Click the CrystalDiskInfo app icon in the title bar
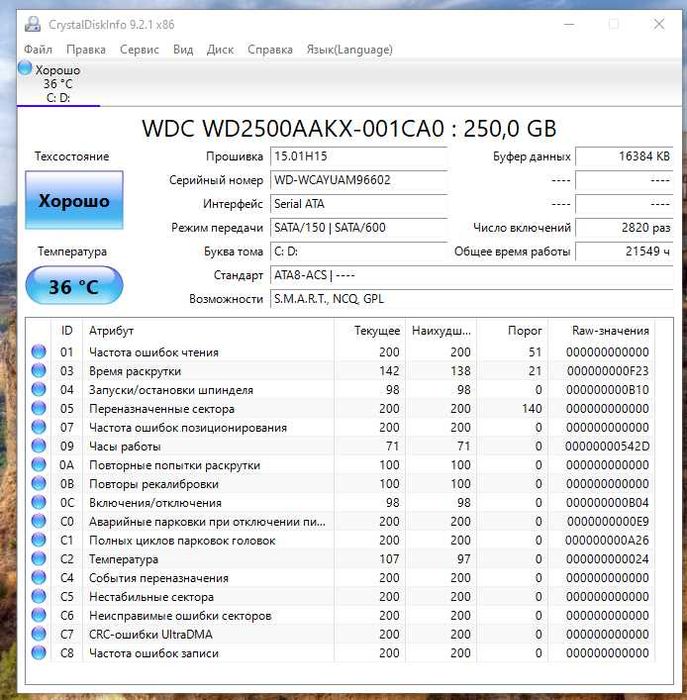Screen dimensions: 687x700 (x=33, y=24)
